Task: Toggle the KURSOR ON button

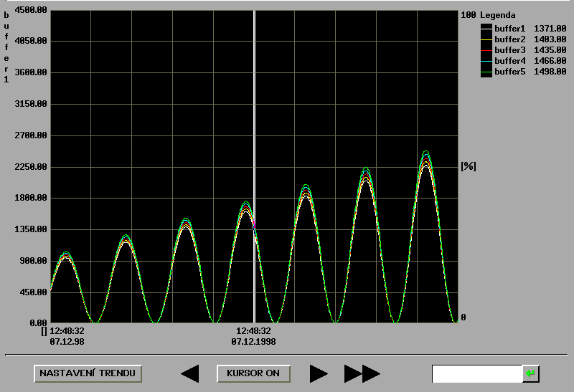Action: [x=253, y=373]
